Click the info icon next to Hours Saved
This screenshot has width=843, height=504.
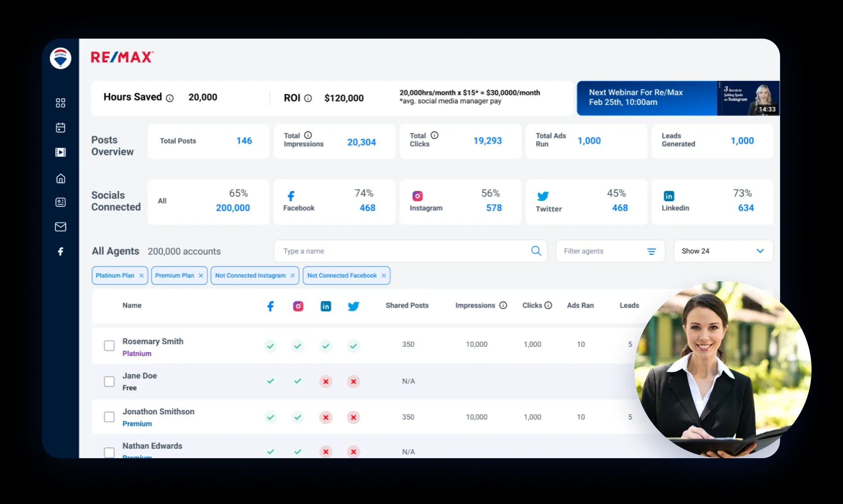point(170,98)
